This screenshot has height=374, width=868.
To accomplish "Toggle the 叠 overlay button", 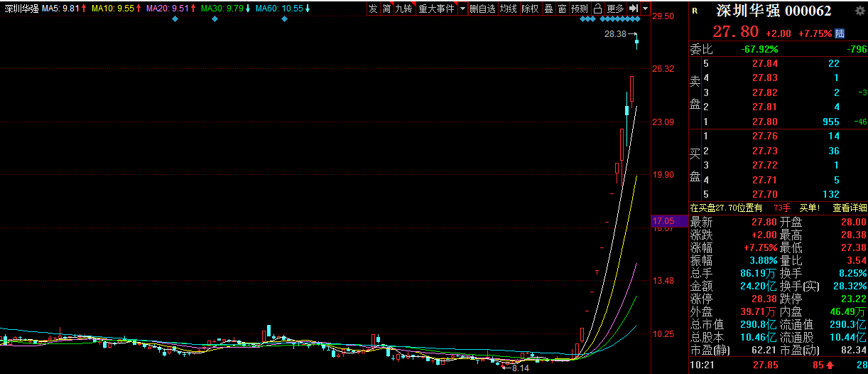I will click(548, 9).
